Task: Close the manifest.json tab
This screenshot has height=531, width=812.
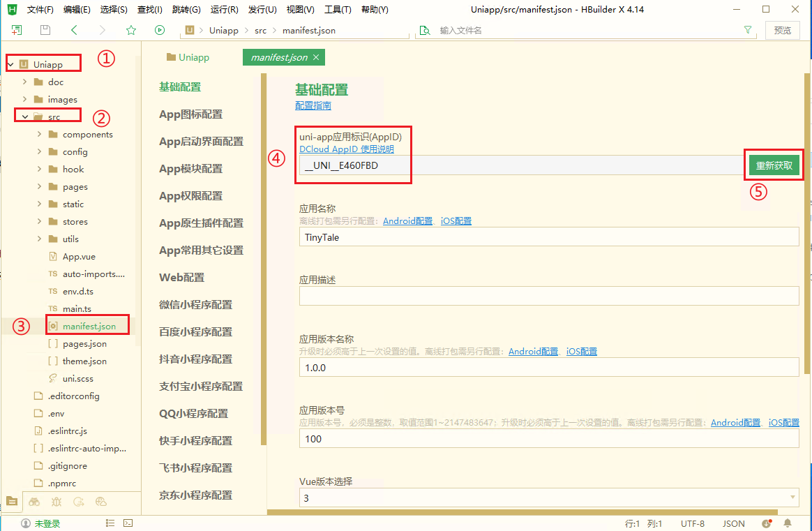Action: [x=316, y=57]
